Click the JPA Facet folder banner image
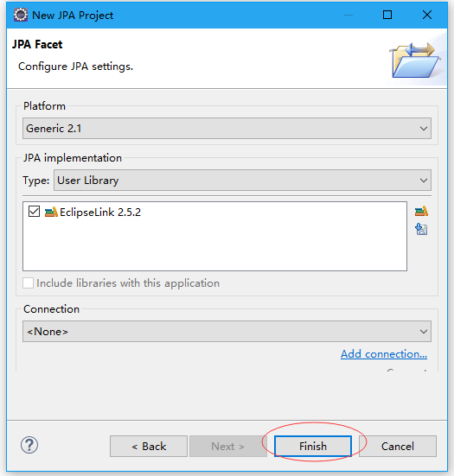Viewport: 454px width, 476px height. click(415, 60)
